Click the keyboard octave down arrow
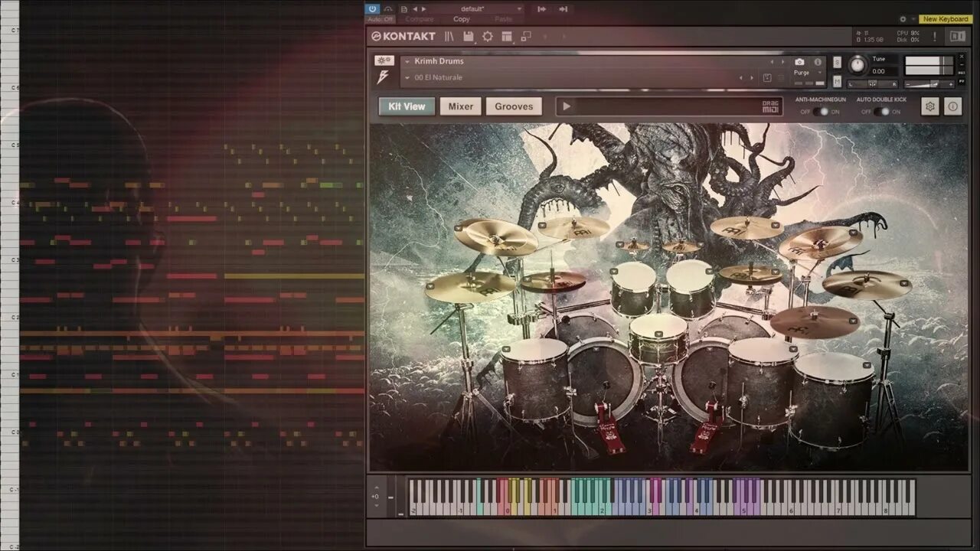Image resolution: width=980 pixels, height=551 pixels. [375, 505]
